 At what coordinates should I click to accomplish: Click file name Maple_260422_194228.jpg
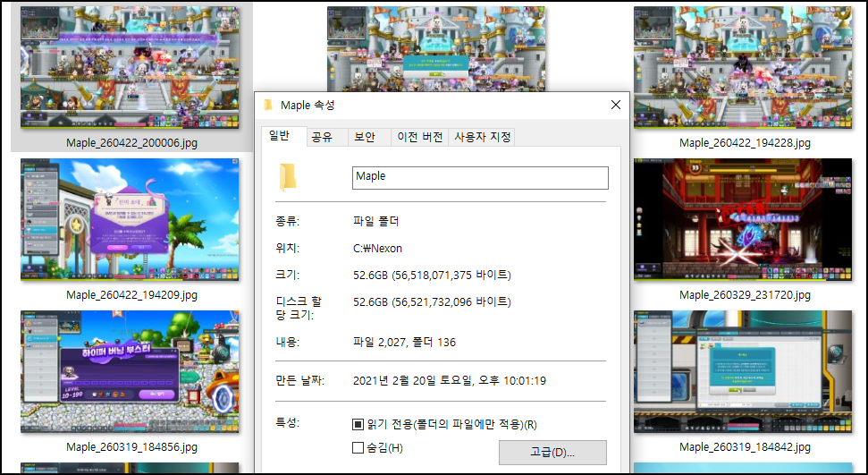pyautogui.click(x=745, y=143)
